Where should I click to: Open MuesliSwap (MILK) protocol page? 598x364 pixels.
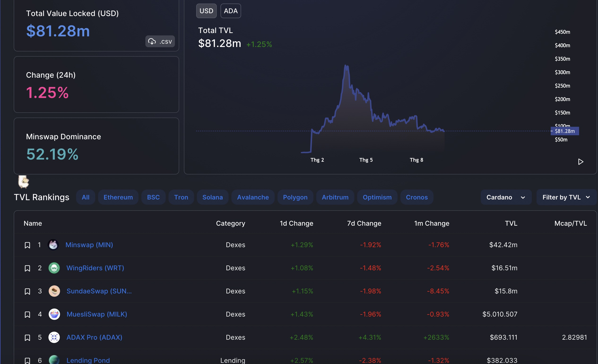(x=97, y=314)
